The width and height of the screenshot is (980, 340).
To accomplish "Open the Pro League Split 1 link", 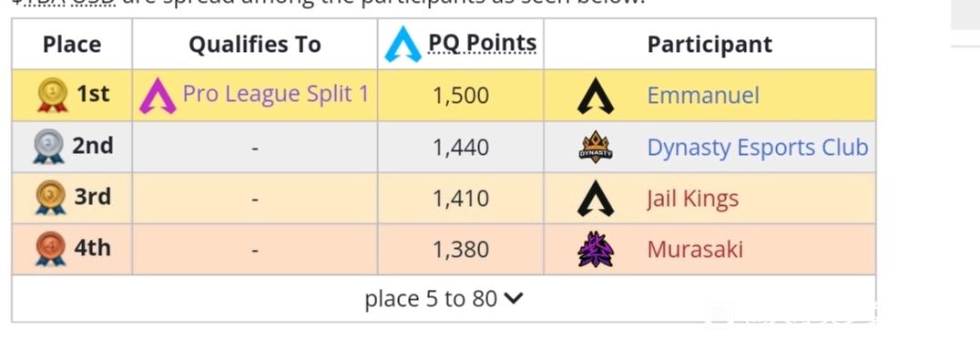I will coord(276,94).
